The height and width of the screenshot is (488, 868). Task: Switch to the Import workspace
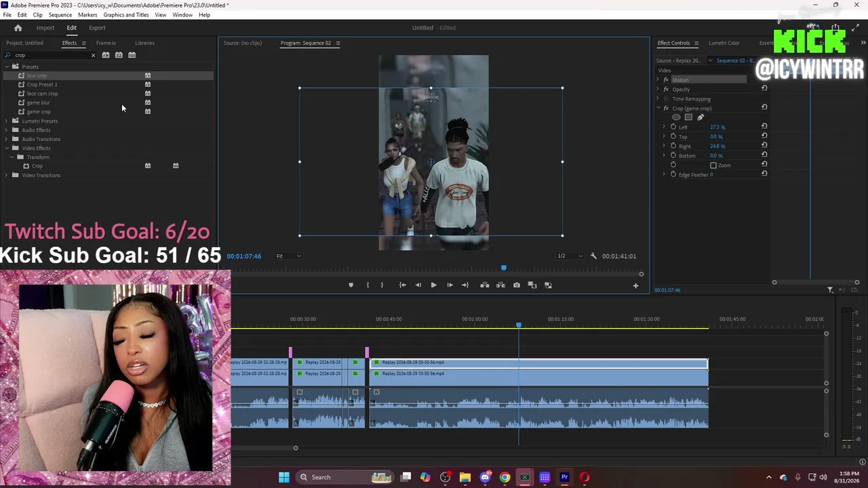(45, 28)
